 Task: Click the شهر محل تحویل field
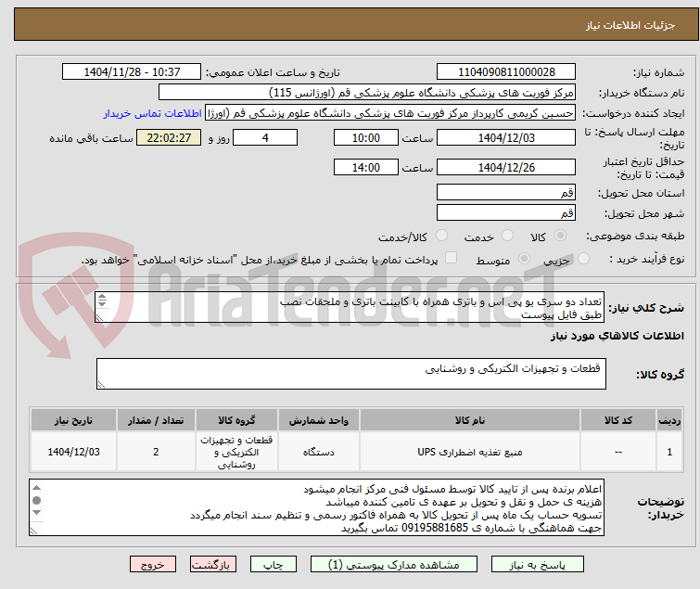click(x=506, y=213)
